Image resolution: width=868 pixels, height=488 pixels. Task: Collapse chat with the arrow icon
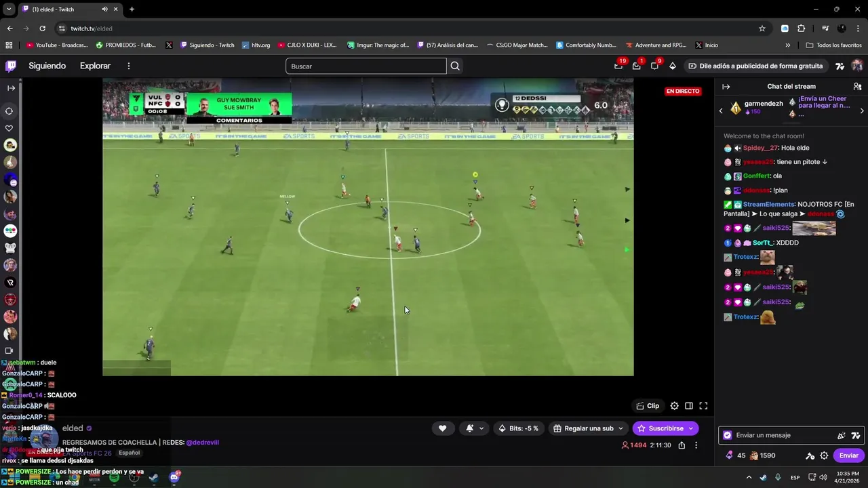[x=726, y=87]
